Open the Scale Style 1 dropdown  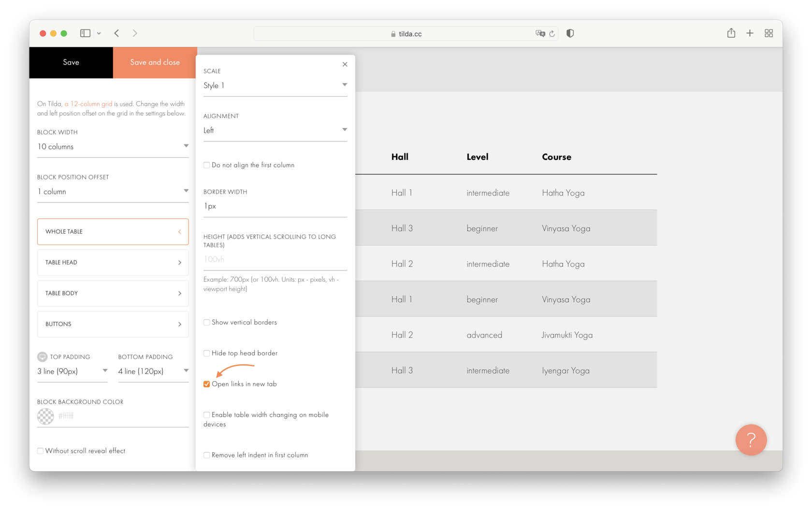pos(275,85)
